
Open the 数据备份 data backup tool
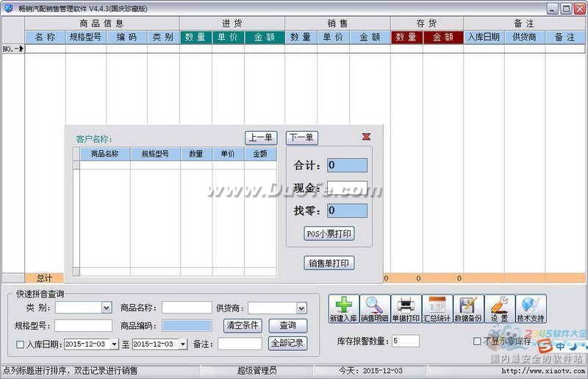pyautogui.click(x=468, y=309)
